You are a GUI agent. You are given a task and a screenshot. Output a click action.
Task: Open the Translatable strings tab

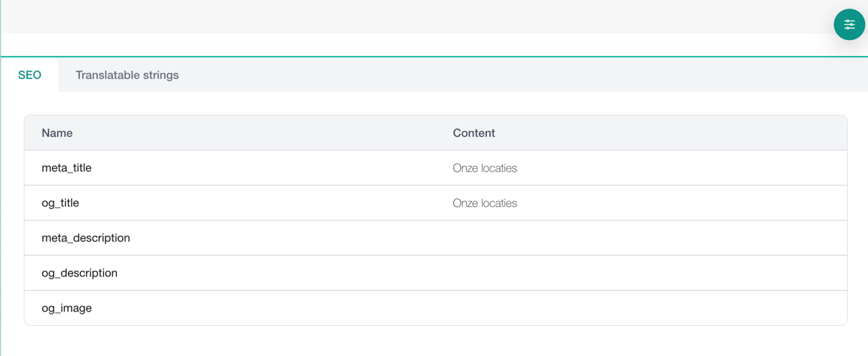click(127, 74)
